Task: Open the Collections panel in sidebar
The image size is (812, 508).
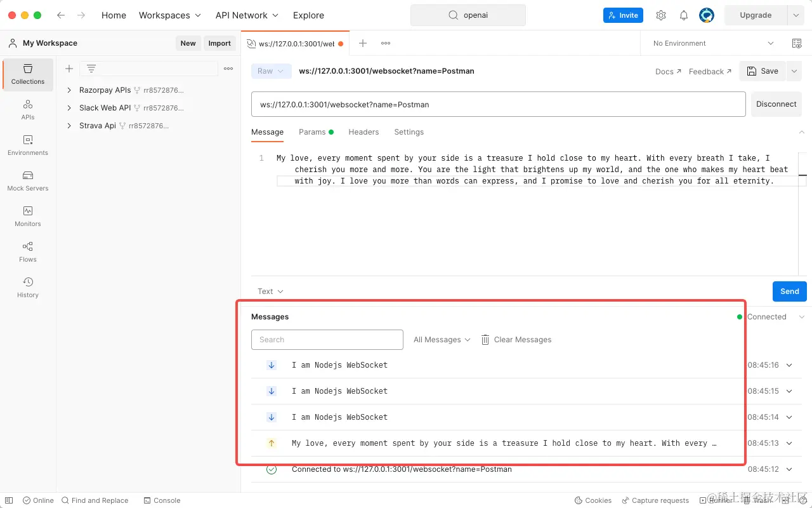Action: tap(27, 75)
